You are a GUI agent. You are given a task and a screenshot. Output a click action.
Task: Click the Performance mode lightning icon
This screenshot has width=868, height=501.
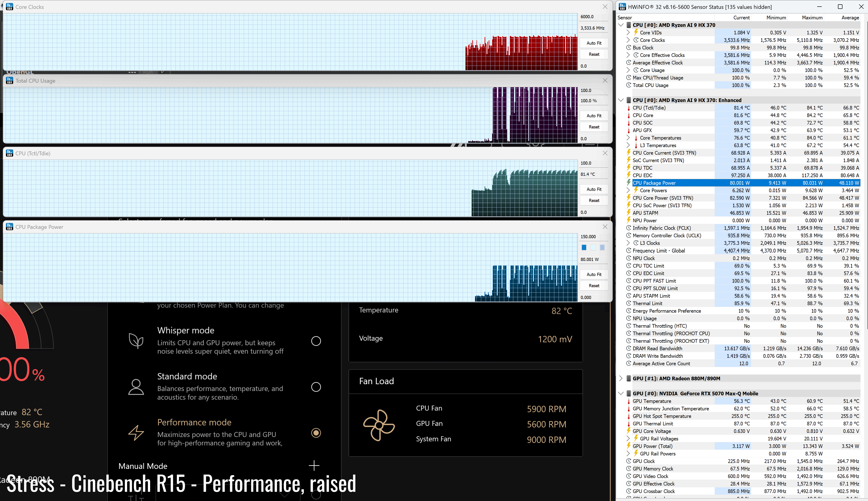click(x=136, y=432)
